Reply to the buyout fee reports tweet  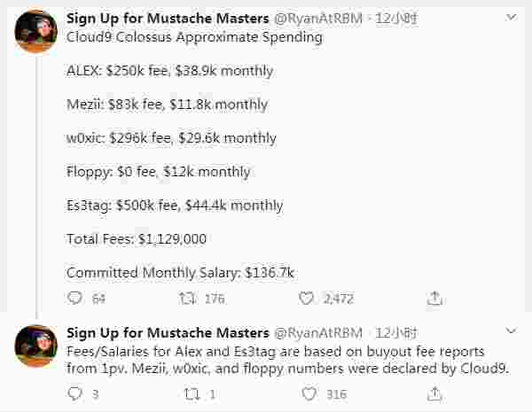point(74,394)
